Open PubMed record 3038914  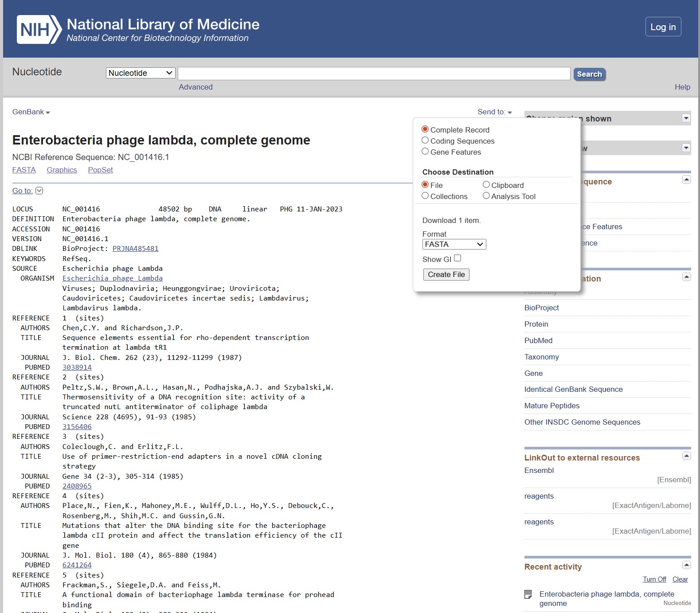point(77,367)
